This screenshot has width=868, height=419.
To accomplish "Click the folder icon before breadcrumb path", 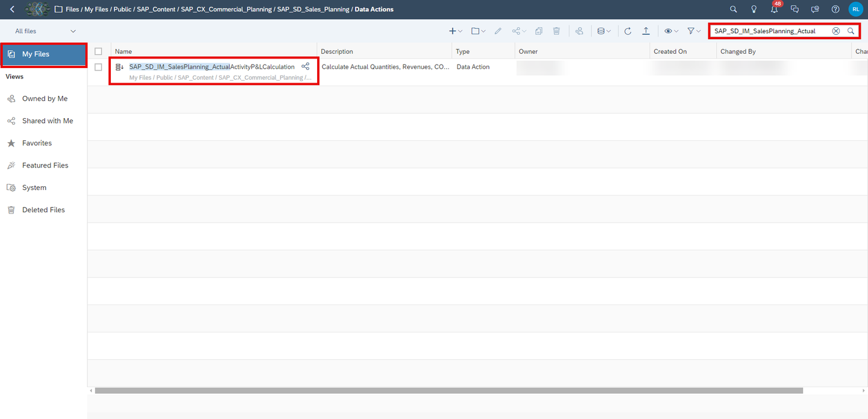I will coord(58,9).
